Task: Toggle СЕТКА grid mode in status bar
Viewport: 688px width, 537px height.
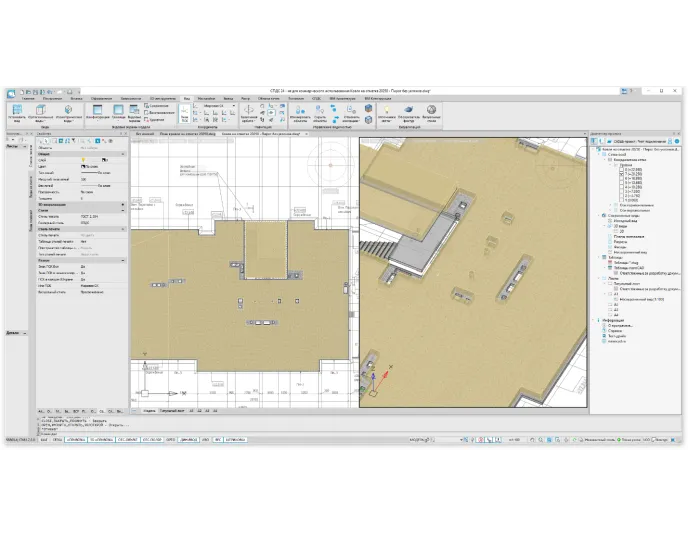Action: point(57,439)
